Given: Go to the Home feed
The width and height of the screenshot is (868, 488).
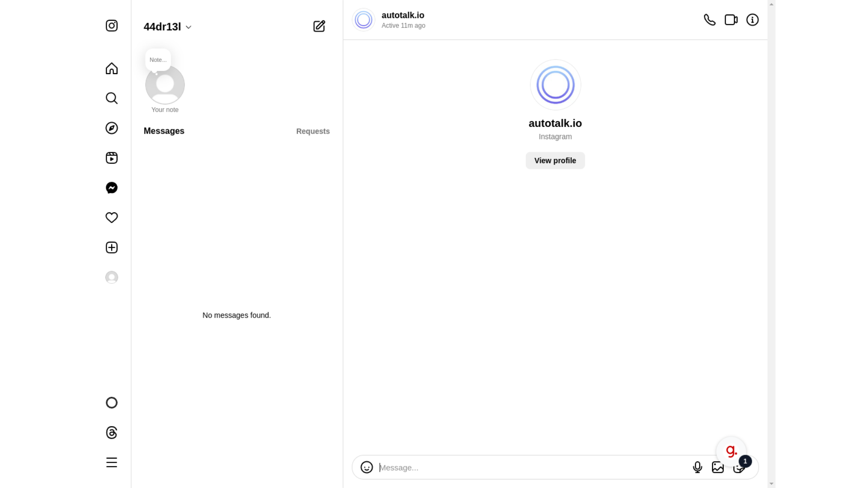Looking at the screenshot, I should 112,68.
